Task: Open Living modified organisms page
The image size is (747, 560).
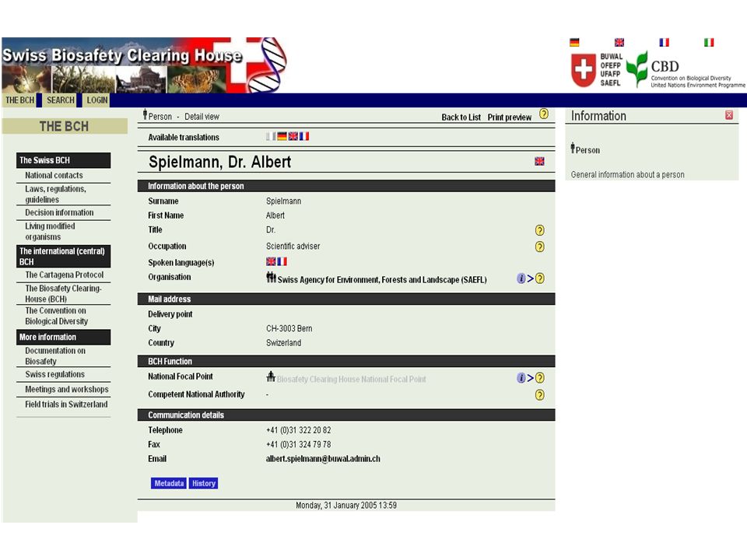Action: (x=50, y=232)
